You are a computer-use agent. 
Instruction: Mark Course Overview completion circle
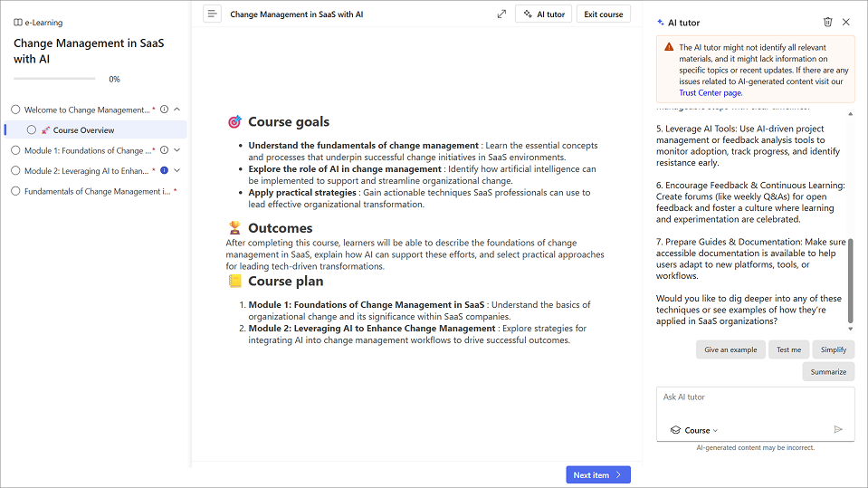tap(32, 129)
